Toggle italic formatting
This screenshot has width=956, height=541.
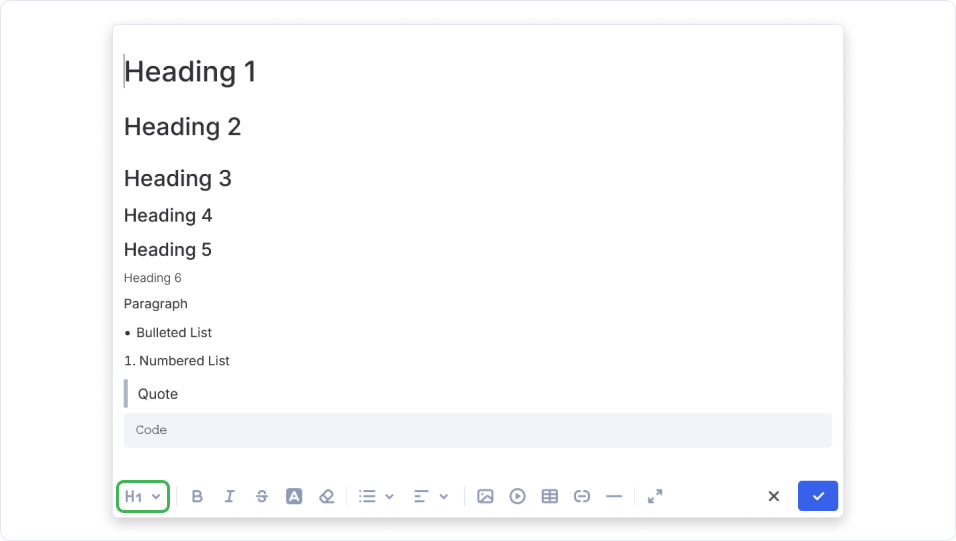[x=229, y=496]
